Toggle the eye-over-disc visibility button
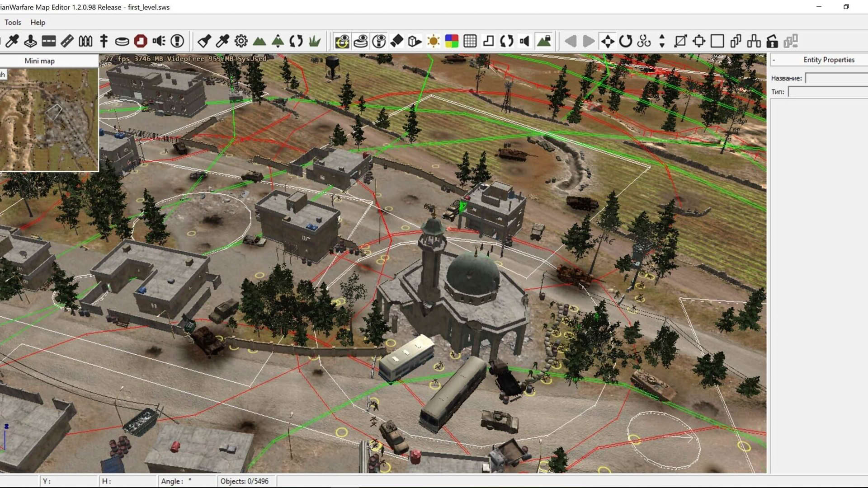Screen dimensions: 868x488 pos(360,41)
